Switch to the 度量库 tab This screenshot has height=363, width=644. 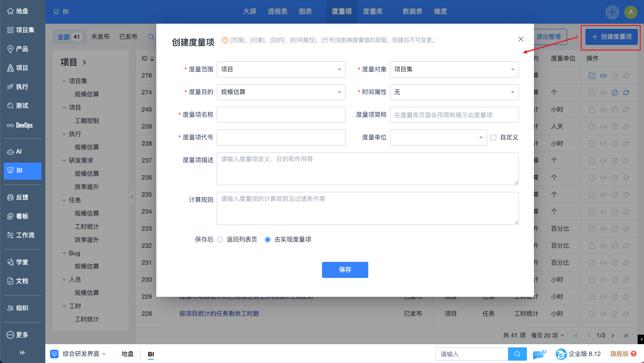click(373, 11)
